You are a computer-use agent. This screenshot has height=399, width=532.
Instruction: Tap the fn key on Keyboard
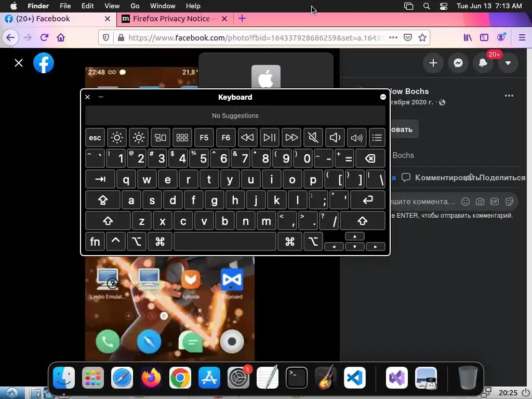[x=95, y=242]
